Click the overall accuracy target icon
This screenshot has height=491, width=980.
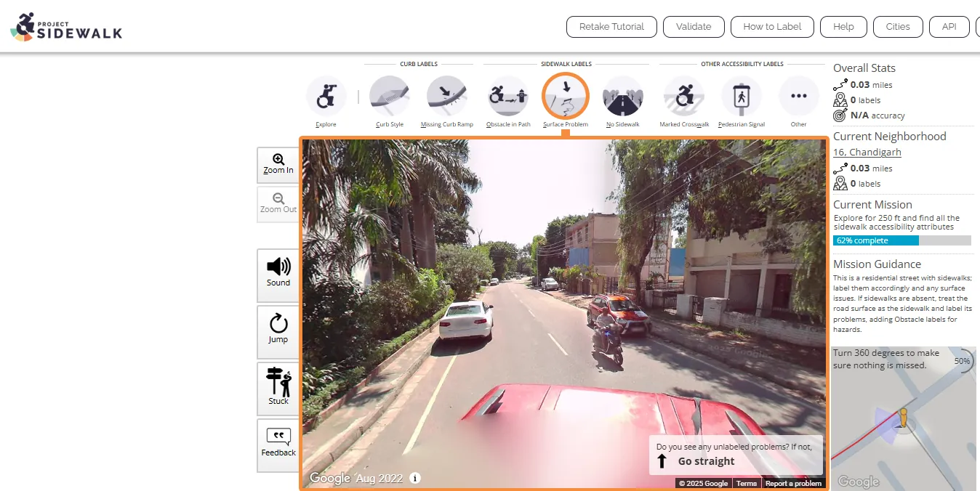pyautogui.click(x=840, y=115)
